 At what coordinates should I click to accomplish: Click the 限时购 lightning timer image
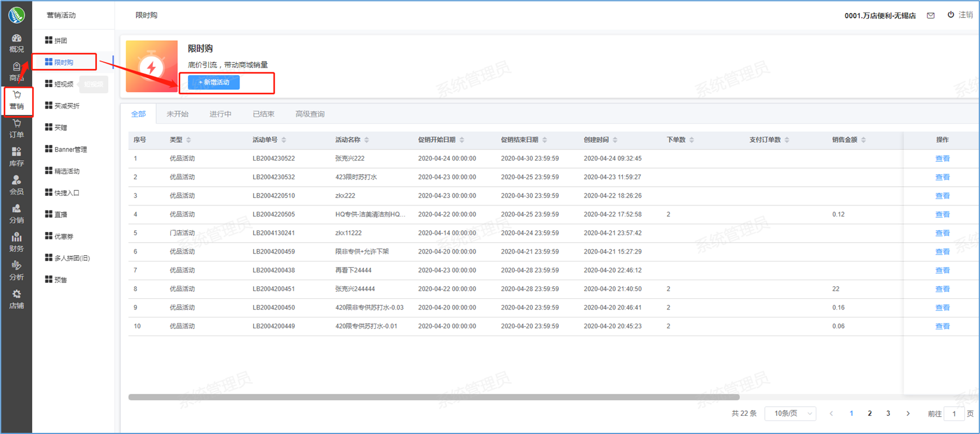(152, 66)
